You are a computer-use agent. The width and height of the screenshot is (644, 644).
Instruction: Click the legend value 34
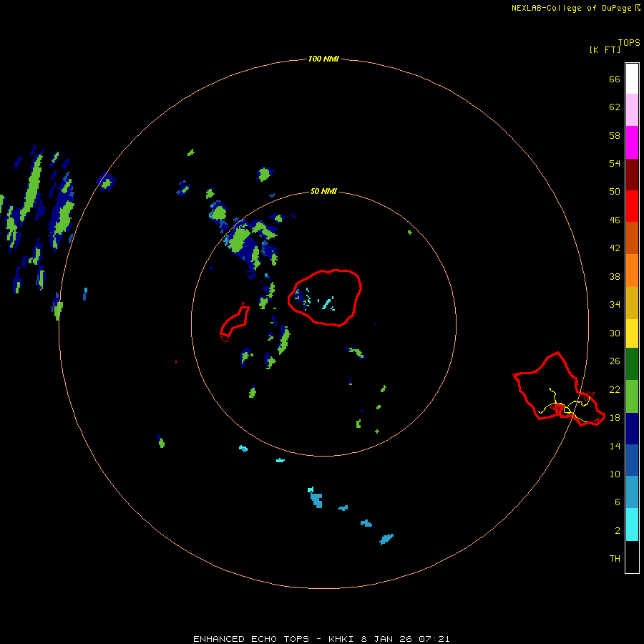[x=615, y=304]
